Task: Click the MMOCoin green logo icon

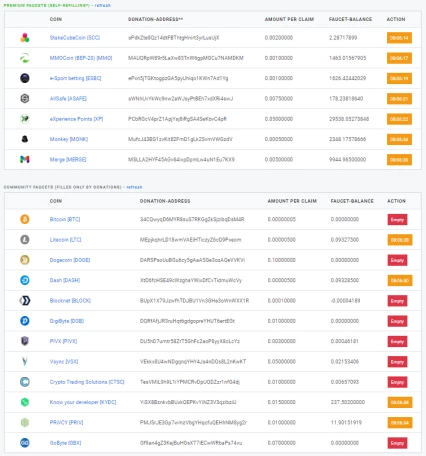Action: (25, 58)
